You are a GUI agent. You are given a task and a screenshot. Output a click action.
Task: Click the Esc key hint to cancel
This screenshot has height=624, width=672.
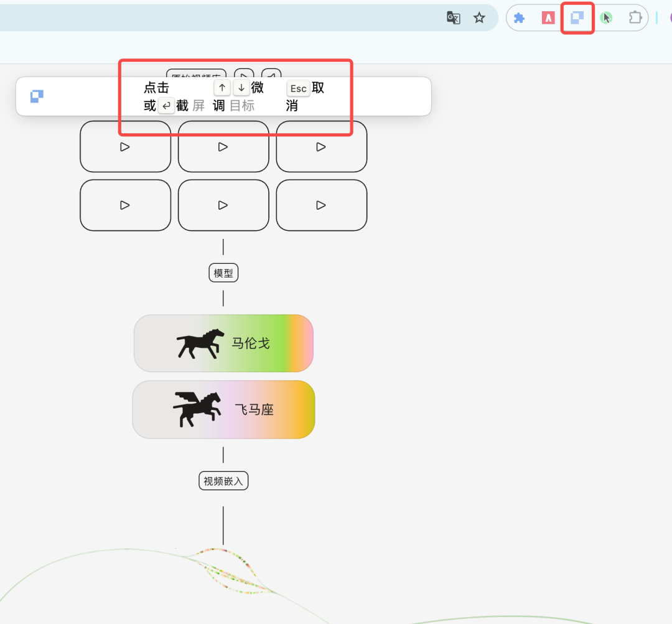point(298,88)
